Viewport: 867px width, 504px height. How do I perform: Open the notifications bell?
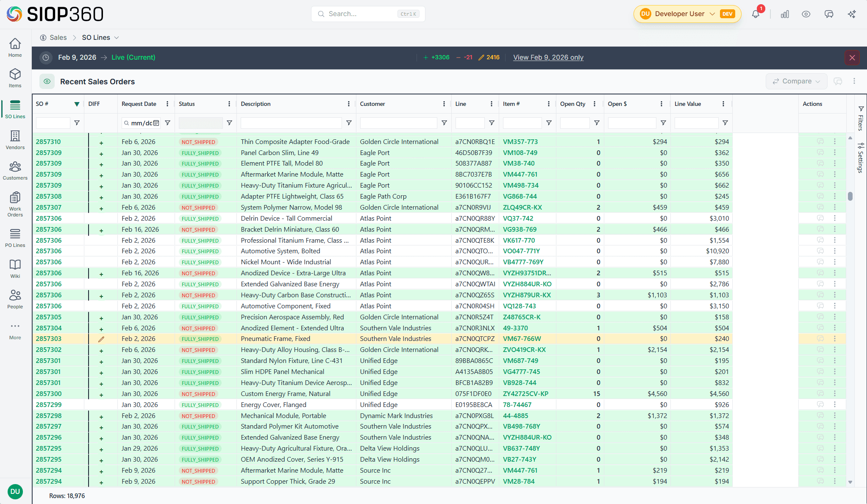pos(756,14)
